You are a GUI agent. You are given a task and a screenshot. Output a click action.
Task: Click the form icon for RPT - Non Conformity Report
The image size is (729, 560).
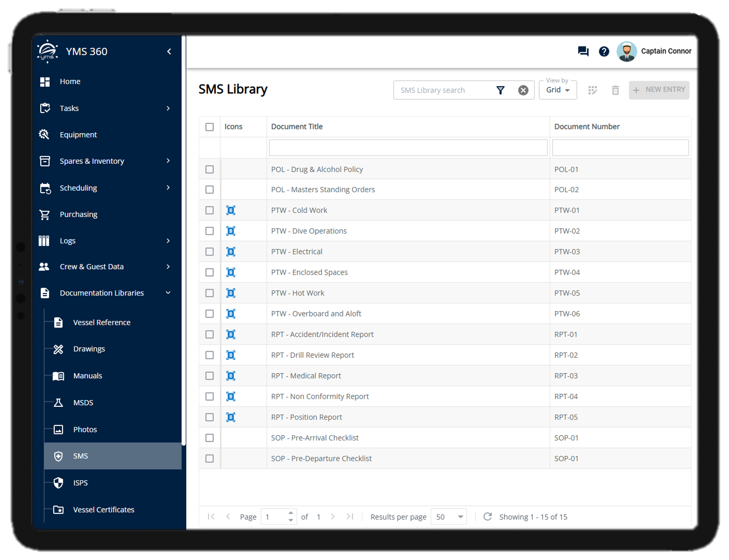tap(231, 396)
